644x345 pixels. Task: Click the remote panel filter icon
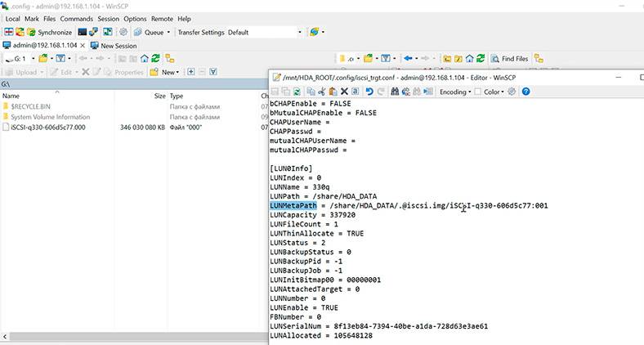point(385,58)
